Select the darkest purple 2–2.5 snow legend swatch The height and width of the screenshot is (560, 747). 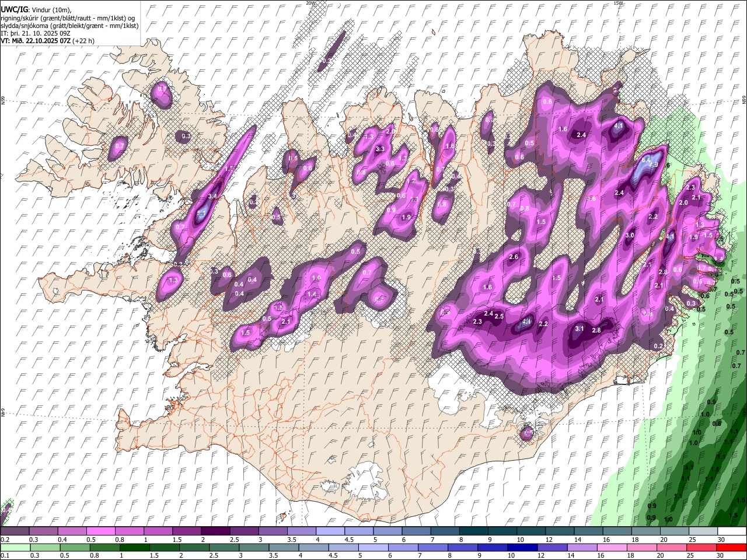point(215,531)
